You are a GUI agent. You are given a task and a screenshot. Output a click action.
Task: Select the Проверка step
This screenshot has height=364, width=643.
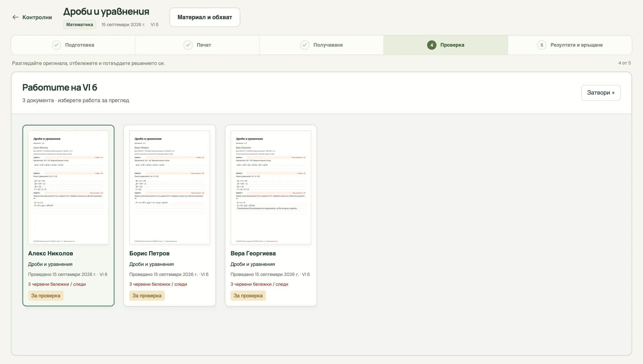tap(446, 45)
